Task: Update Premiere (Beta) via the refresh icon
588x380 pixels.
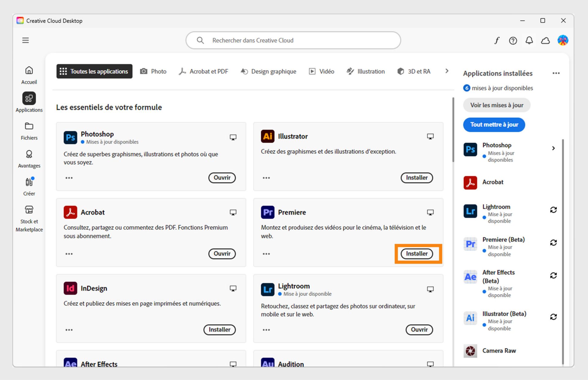Action: click(553, 243)
